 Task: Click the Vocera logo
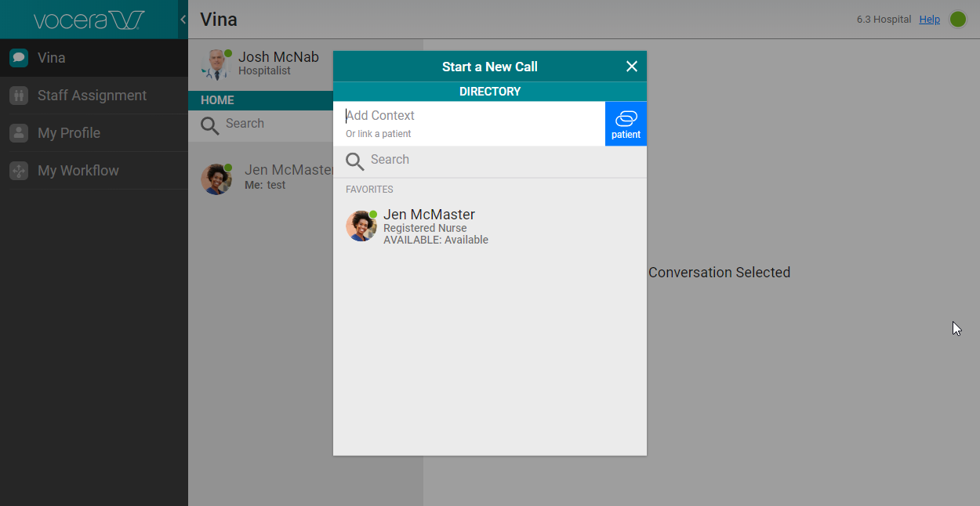coord(89,20)
